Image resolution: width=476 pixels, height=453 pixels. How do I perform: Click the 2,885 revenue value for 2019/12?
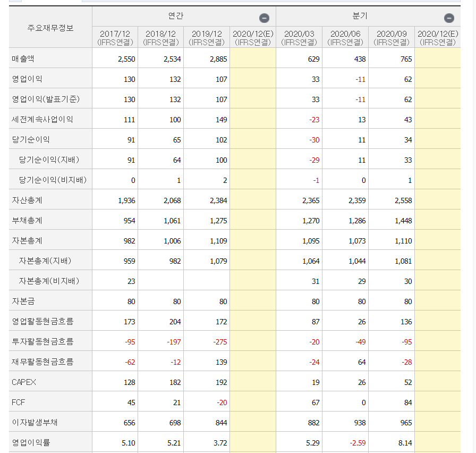click(x=218, y=59)
